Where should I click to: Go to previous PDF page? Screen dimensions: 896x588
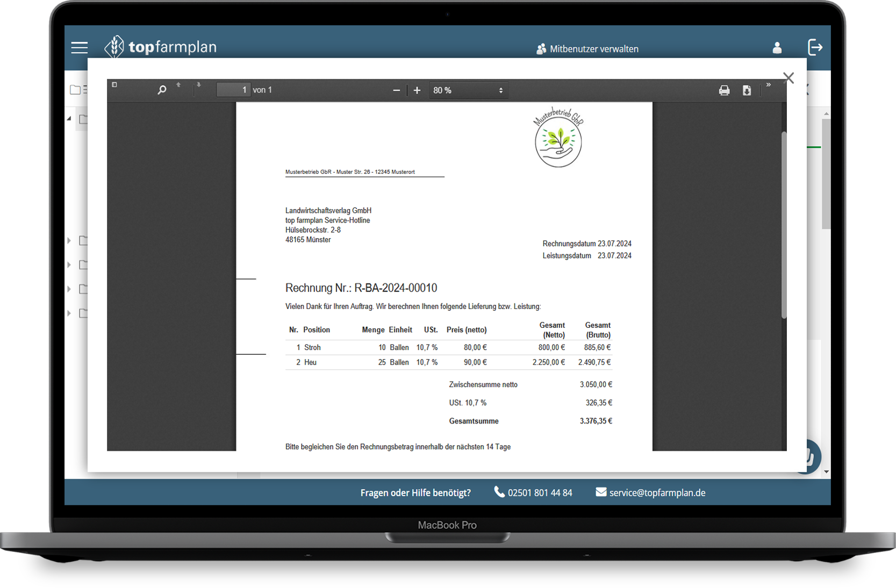[x=179, y=85]
